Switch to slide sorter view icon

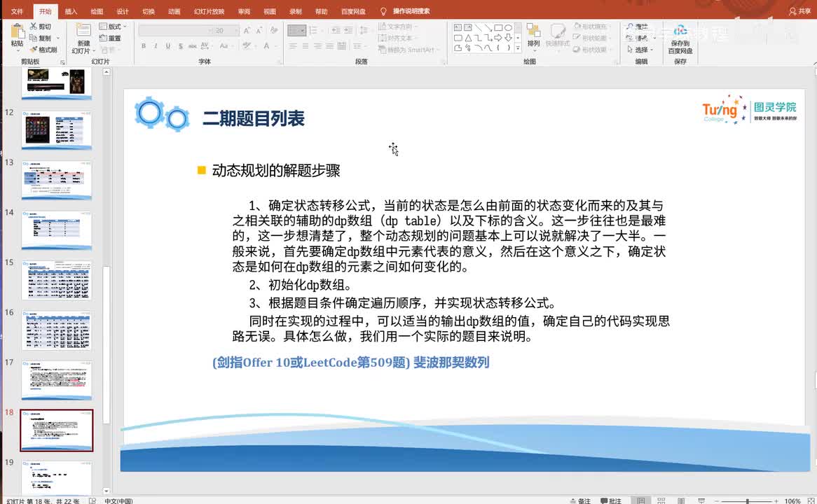point(661,500)
